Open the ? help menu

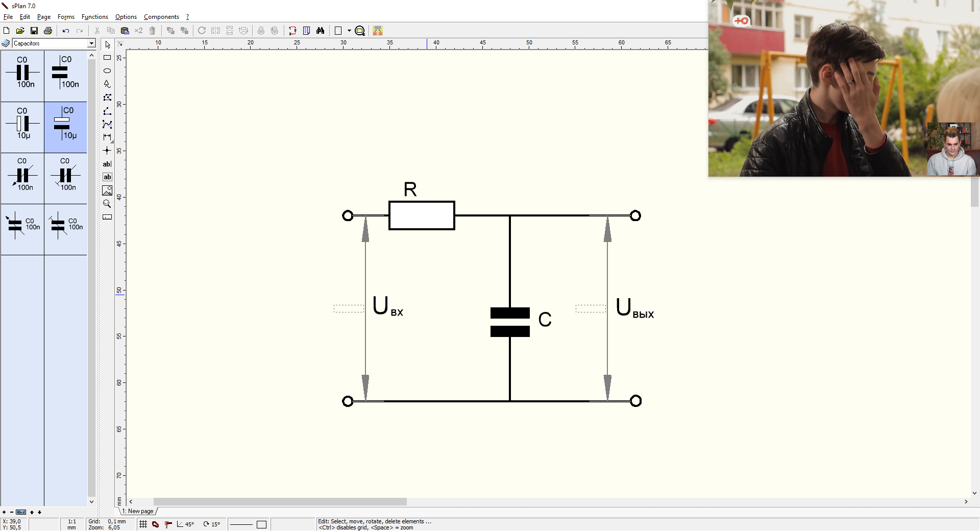[x=187, y=17]
